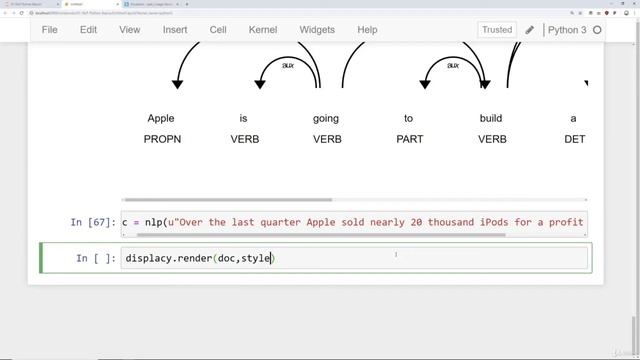Open the Help menu
This screenshot has height=360, width=640.
tap(367, 30)
